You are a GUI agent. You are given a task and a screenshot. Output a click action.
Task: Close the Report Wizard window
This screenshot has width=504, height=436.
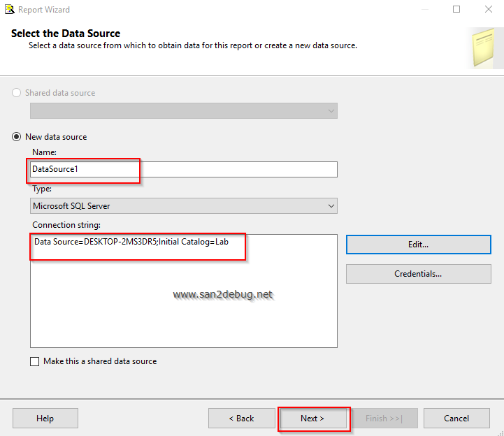coord(488,10)
